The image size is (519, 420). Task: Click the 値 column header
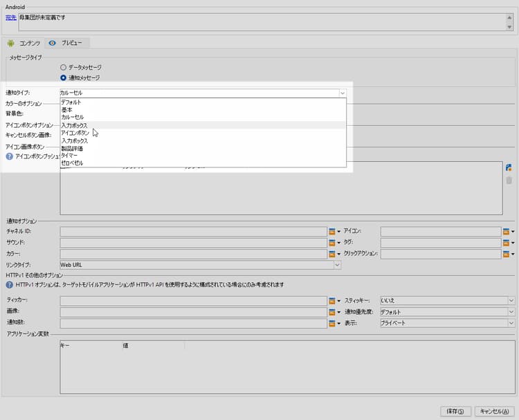(153, 345)
